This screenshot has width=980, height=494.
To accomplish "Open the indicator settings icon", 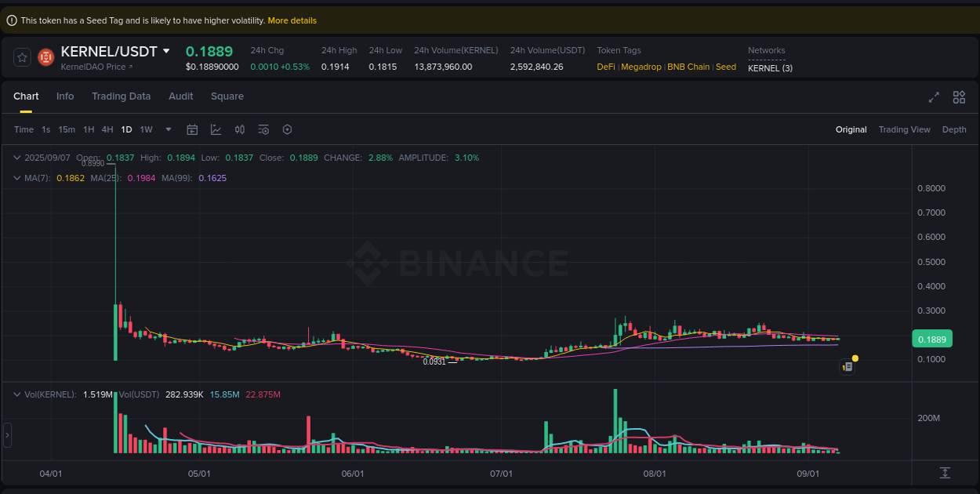I will 263,129.
